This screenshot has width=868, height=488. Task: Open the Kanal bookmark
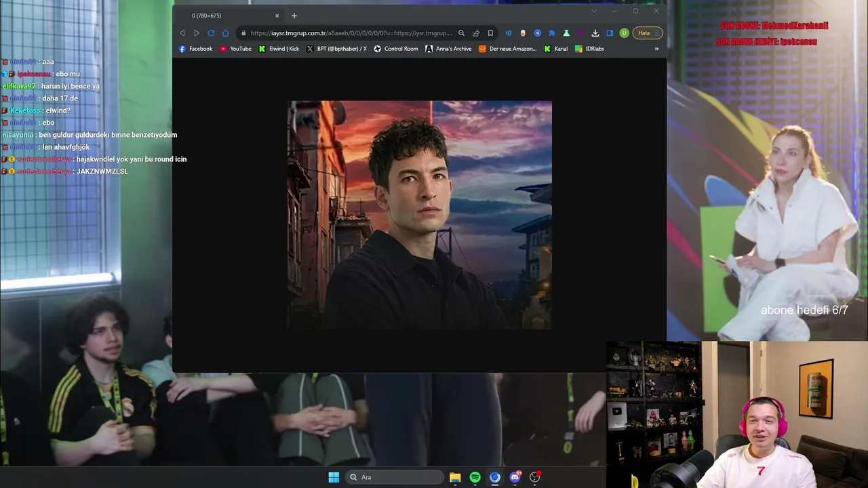(556, 49)
